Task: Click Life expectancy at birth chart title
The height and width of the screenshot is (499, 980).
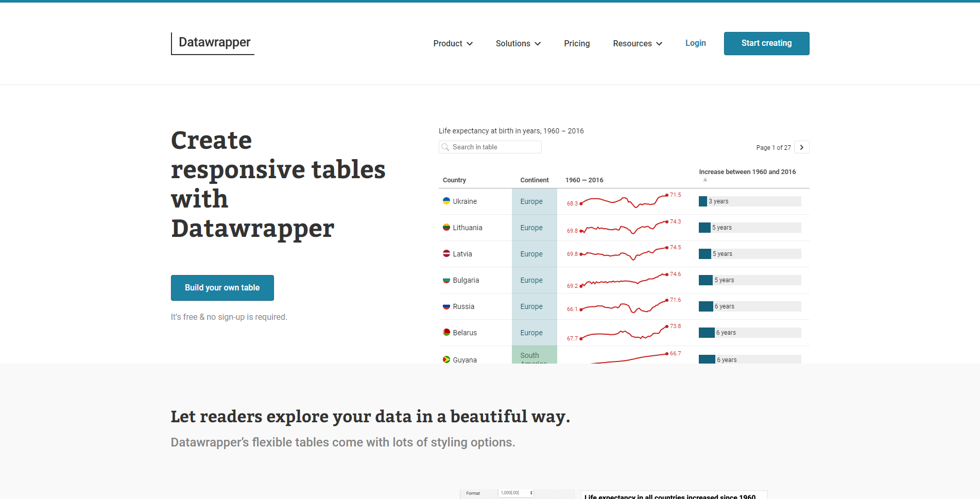Action: click(511, 131)
